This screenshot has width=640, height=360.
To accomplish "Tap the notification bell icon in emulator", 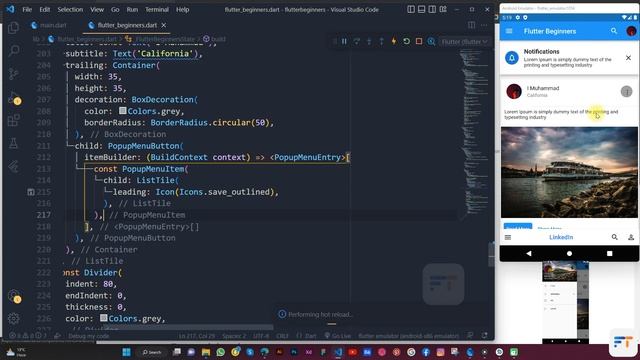I will (x=511, y=58).
